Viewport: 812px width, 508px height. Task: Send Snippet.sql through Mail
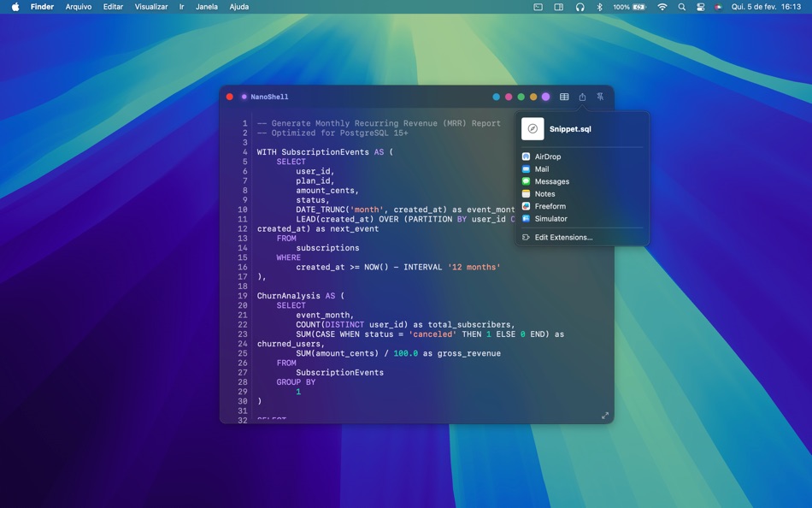pyautogui.click(x=540, y=168)
